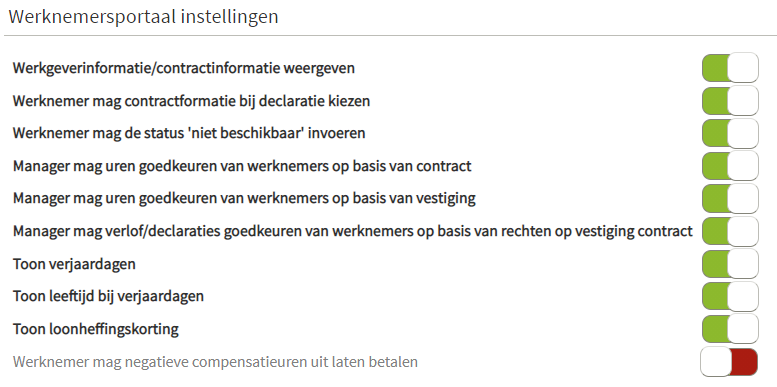Toggle switch for contractformatie bij declaratie kiezen

[x=730, y=101]
